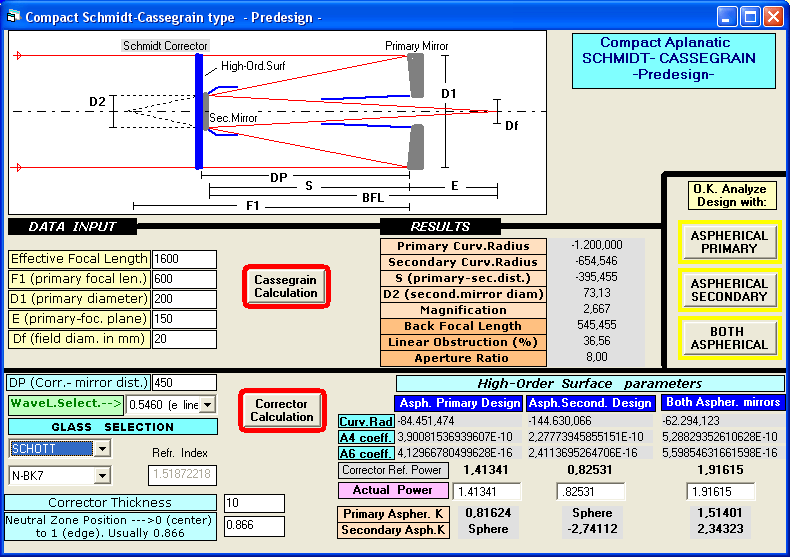The height and width of the screenshot is (557, 790).
Task: Click the Asph.Second. Design header
Action: [590, 403]
